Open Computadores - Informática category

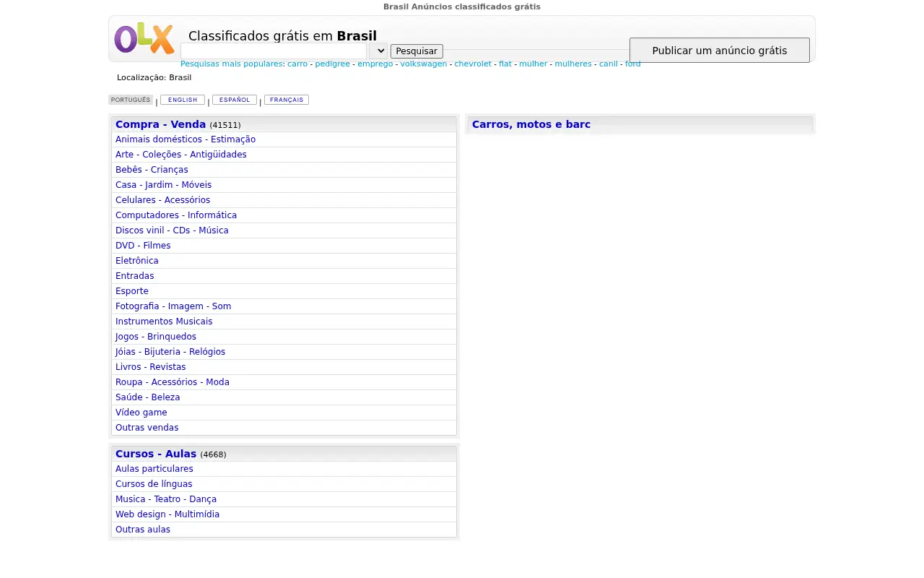click(176, 215)
